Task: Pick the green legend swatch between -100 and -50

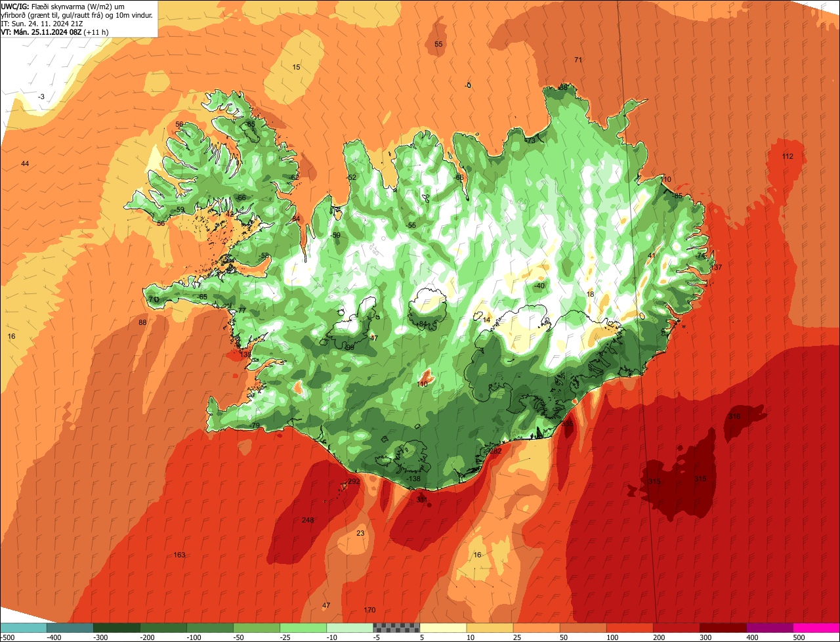Action: (x=209, y=628)
